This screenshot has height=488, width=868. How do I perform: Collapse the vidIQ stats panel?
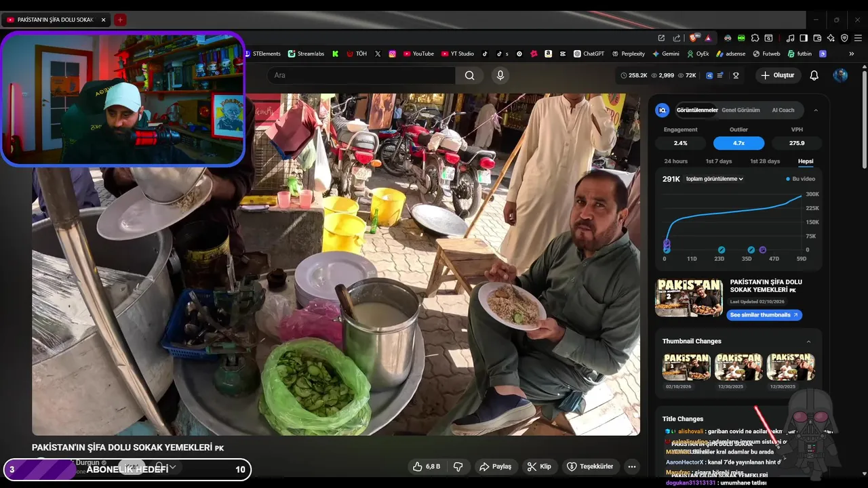[815, 110]
